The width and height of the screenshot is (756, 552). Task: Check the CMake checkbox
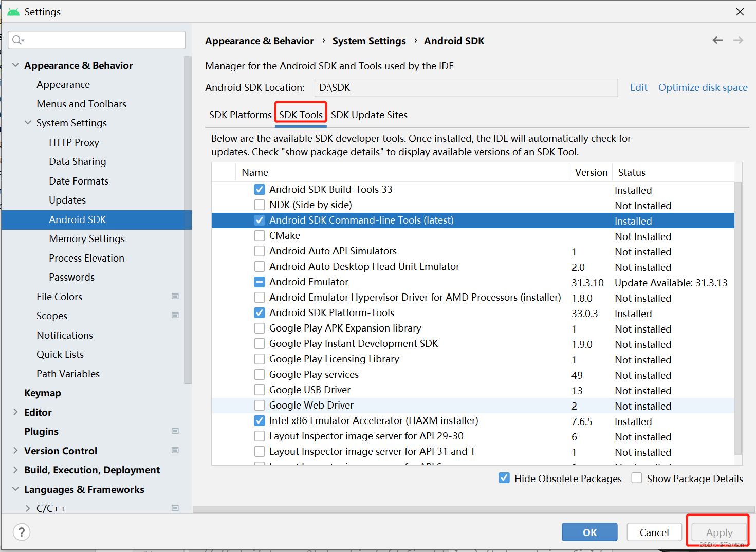click(x=260, y=235)
